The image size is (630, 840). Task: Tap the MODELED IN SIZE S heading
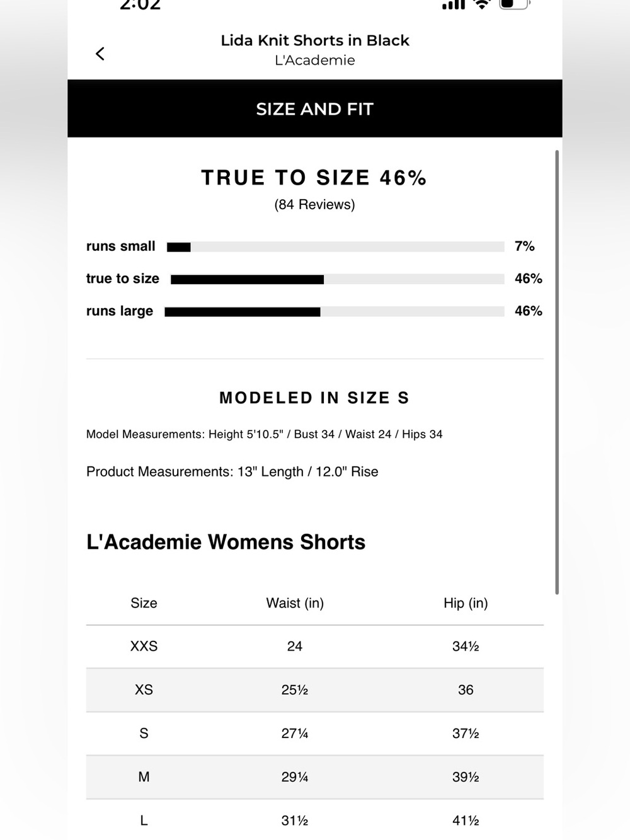(x=314, y=398)
